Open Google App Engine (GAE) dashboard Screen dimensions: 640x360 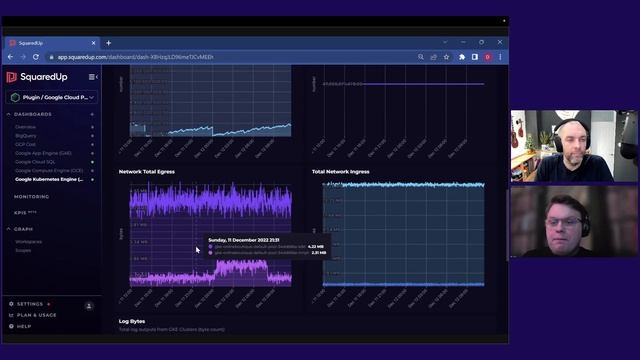[43, 153]
